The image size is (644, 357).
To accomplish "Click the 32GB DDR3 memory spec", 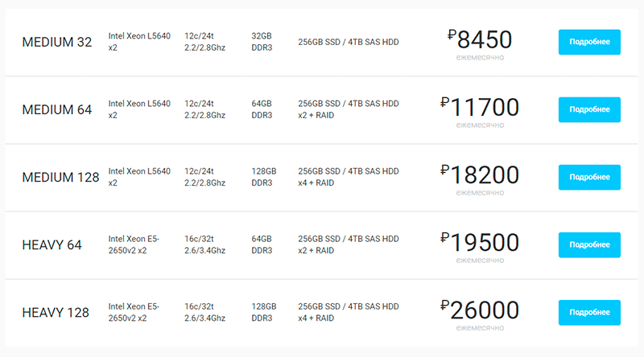I will pos(262,42).
